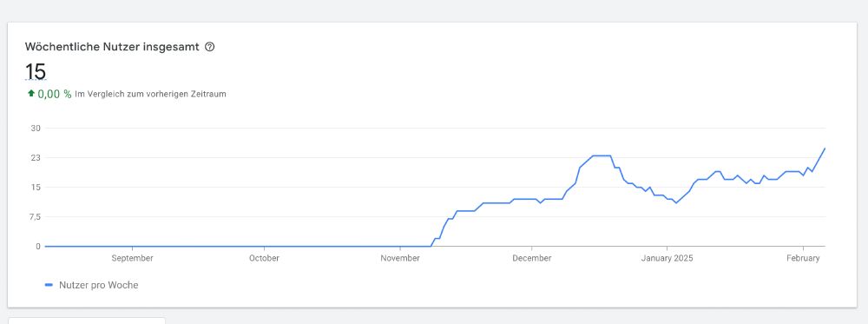Click the total users value 15
The width and height of the screenshot is (868, 324).
(x=36, y=72)
